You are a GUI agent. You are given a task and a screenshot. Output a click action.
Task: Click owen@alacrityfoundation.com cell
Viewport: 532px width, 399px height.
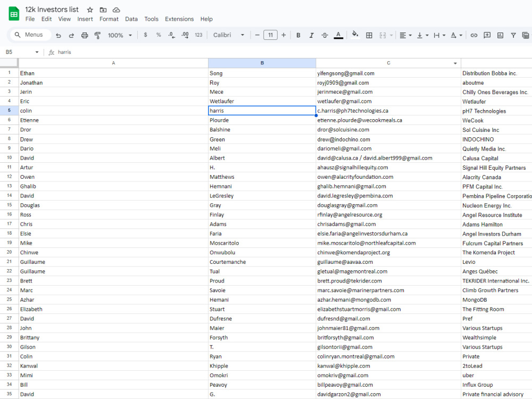click(x=388, y=177)
